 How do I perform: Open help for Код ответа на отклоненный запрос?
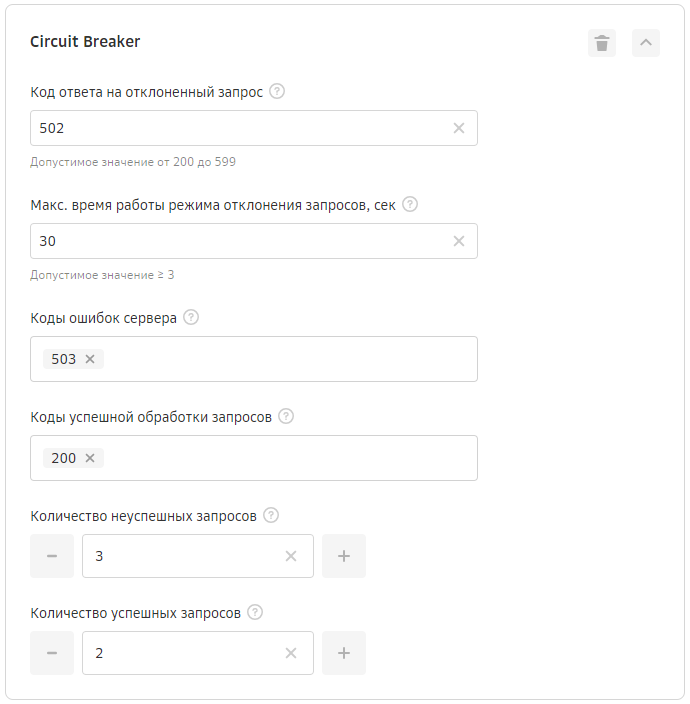tap(277, 91)
